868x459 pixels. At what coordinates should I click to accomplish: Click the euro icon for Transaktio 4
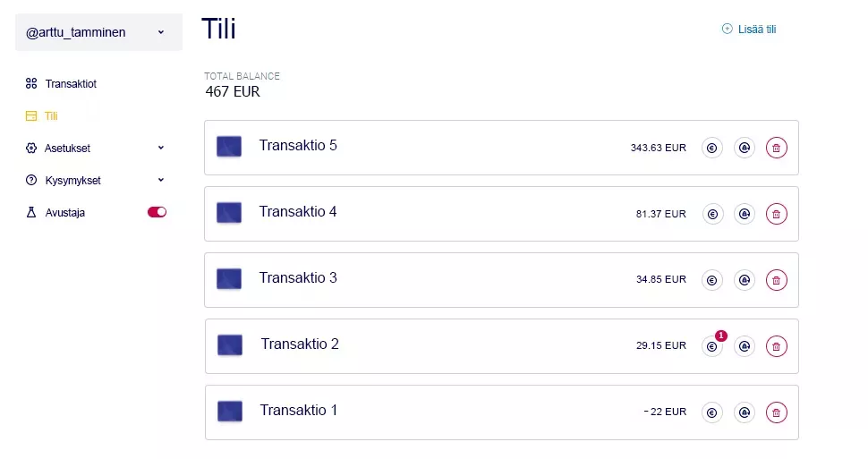pyautogui.click(x=712, y=214)
